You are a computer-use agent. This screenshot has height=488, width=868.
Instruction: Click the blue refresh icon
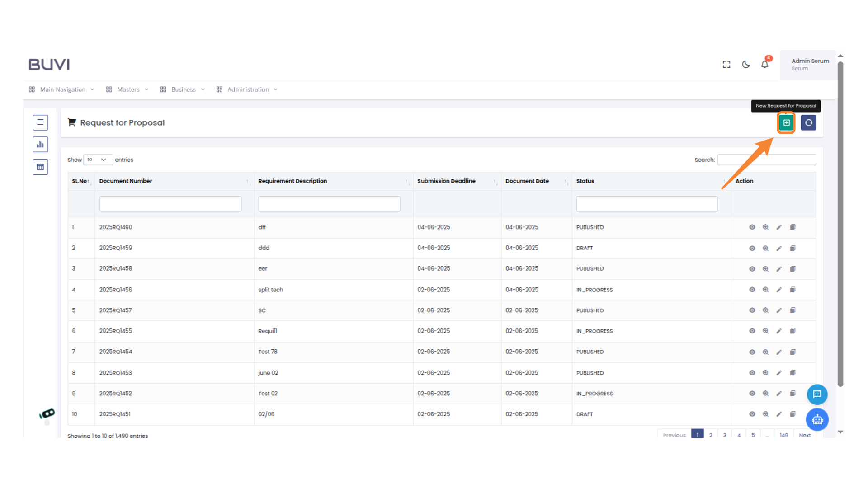click(808, 122)
